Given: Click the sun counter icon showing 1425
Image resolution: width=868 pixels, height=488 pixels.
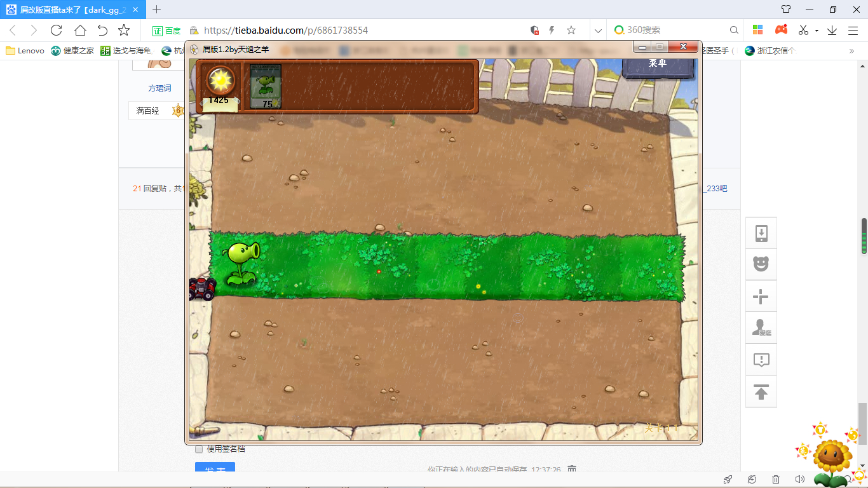Looking at the screenshot, I should pyautogui.click(x=222, y=80).
